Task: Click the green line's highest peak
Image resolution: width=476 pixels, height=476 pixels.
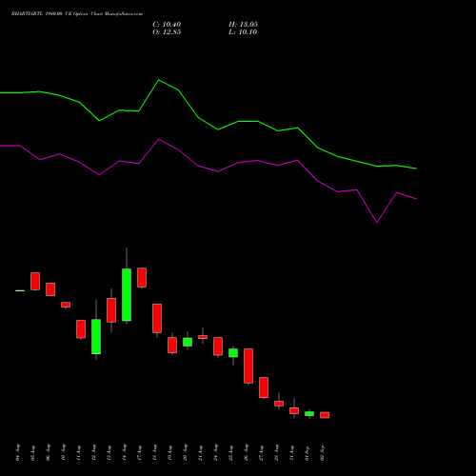Action: coord(159,80)
